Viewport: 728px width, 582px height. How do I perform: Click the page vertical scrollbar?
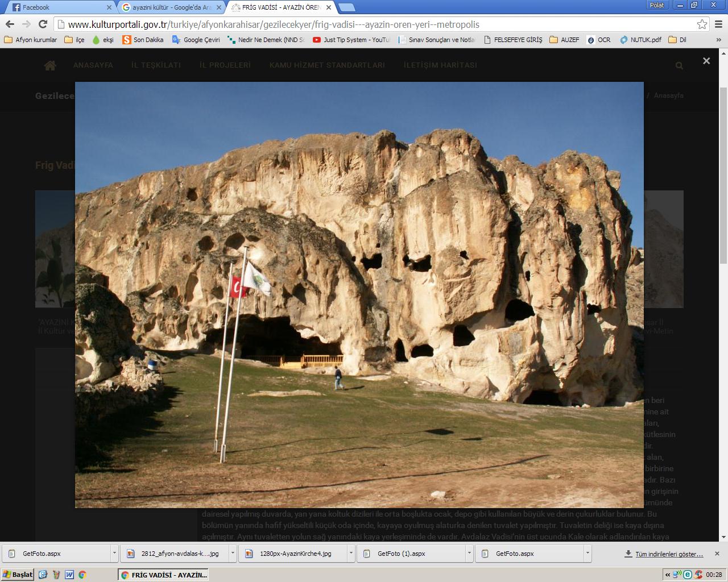723,284
